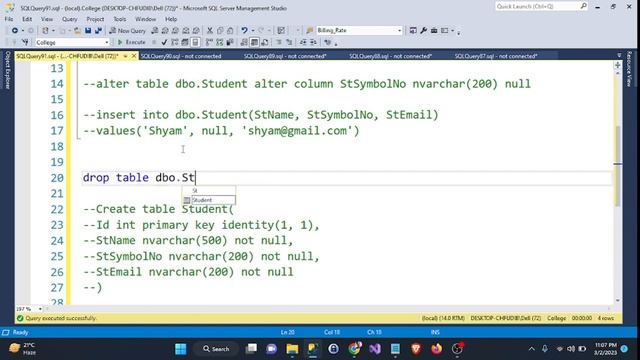Click the Find in Files icon
The height and width of the screenshot is (360, 640).
coord(310,31)
